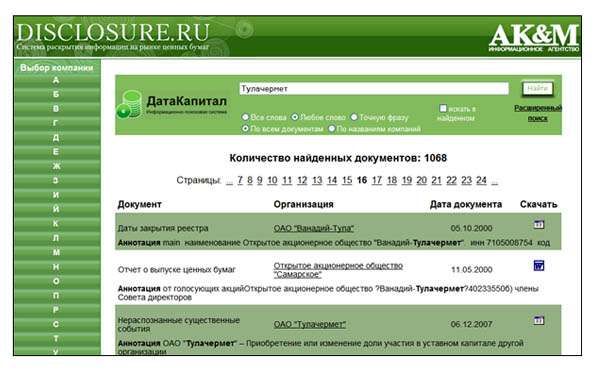The width and height of the screenshot is (608, 377).
Task: Open company letter П in sidebar
Action: [57, 295]
